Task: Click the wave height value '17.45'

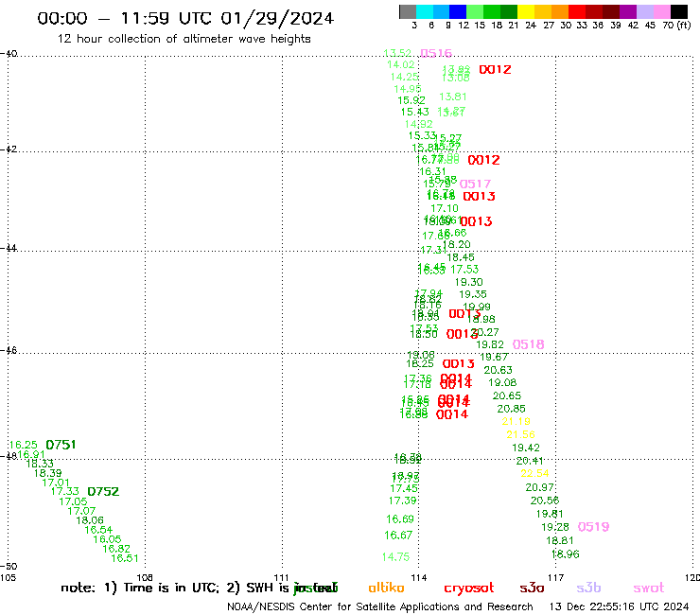Action: 404,488
